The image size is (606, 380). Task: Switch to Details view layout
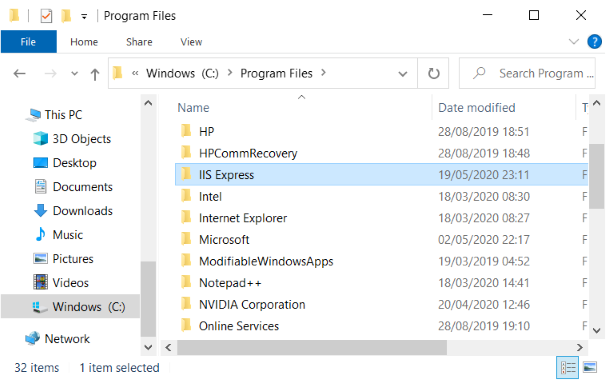tap(567, 367)
